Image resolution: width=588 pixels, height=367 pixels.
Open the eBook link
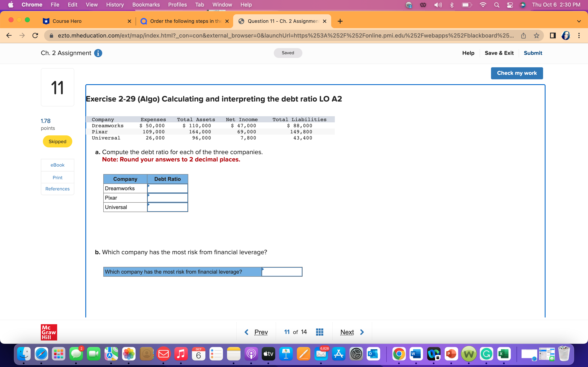[57, 165]
